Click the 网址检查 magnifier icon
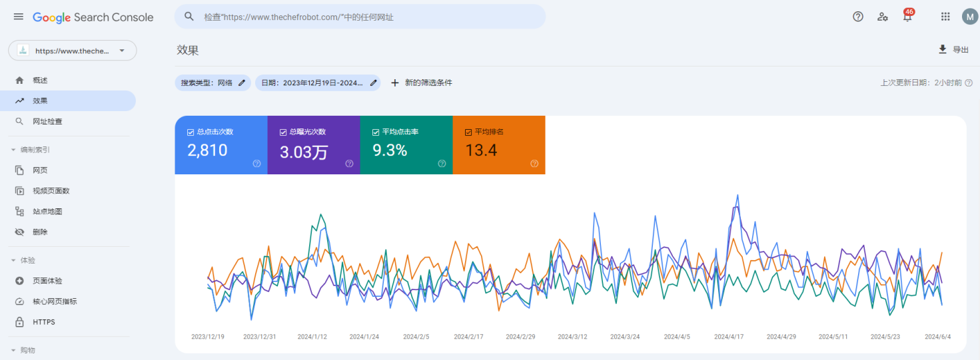This screenshot has width=980, height=360. point(19,121)
